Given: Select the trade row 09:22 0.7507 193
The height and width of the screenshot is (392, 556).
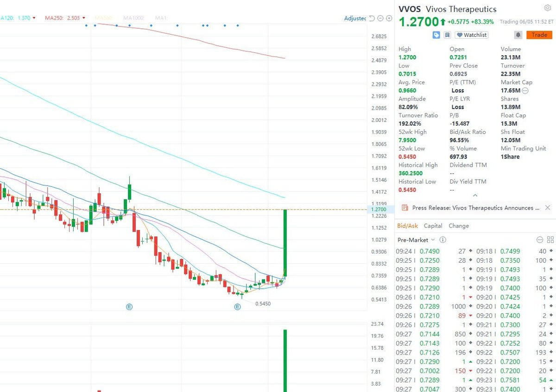Looking at the screenshot, I should pos(514,352).
